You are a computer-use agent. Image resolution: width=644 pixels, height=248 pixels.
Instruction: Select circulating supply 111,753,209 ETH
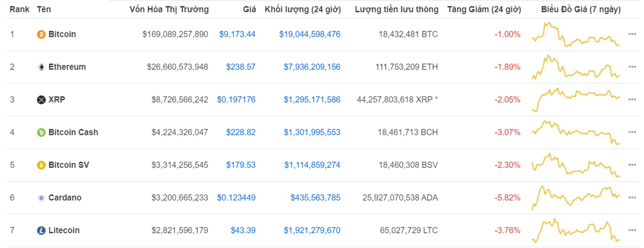406,67
